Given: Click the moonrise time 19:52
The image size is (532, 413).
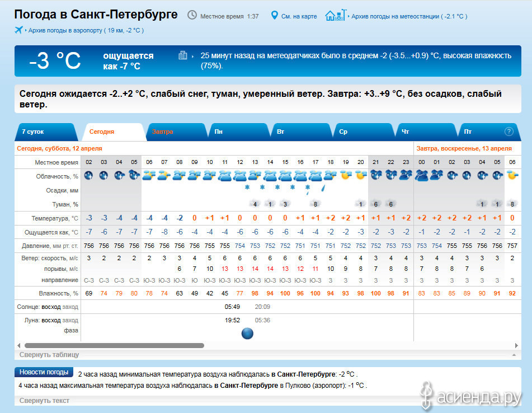Looking at the screenshot, I should tap(232, 320).
